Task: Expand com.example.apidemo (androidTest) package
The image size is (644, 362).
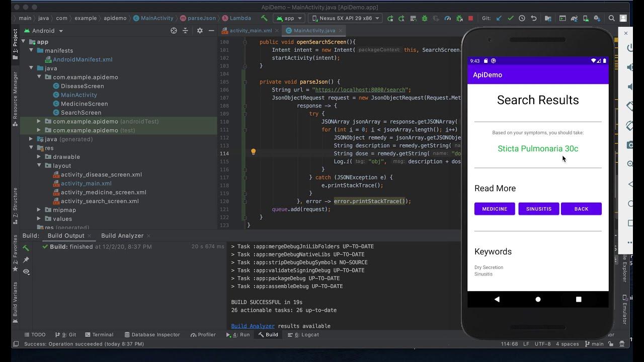Action: coord(39,121)
